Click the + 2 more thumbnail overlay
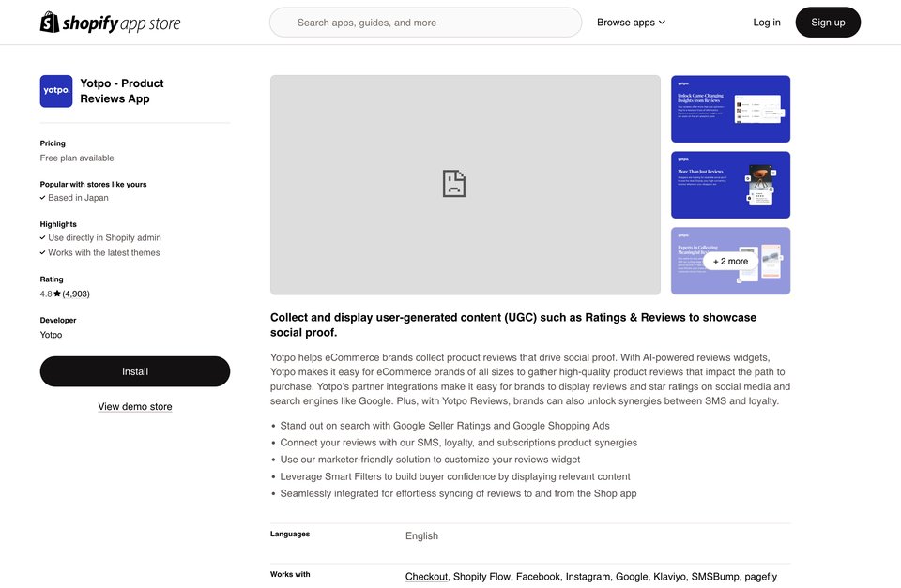The height and width of the screenshot is (588, 901). [730, 262]
